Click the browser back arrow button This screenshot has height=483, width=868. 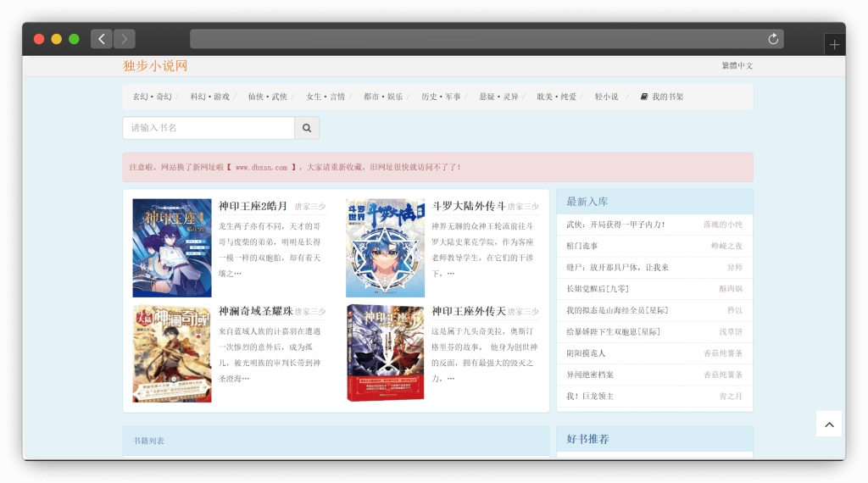102,39
